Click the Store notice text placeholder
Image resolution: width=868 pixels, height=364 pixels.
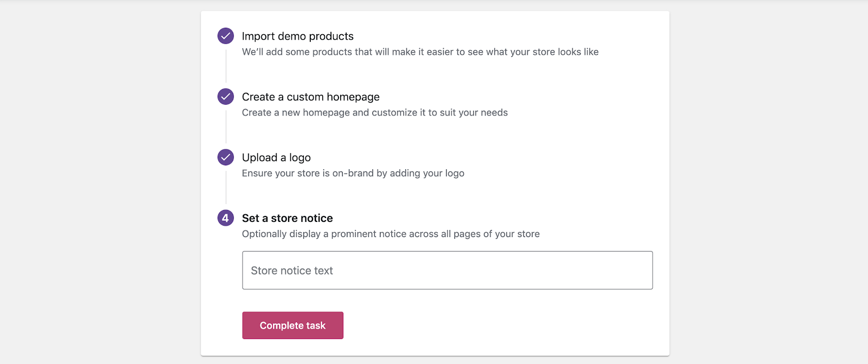click(x=292, y=271)
